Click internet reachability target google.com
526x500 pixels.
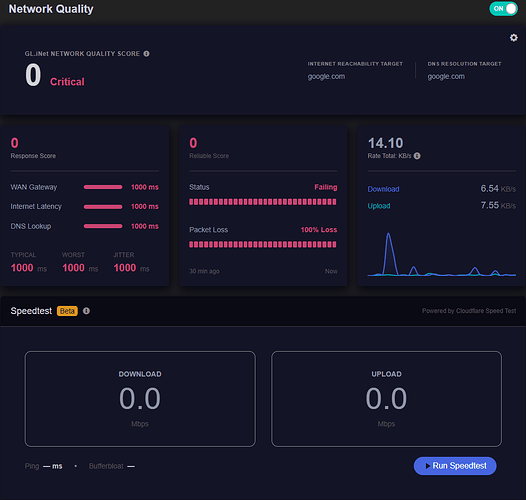pyautogui.click(x=326, y=77)
